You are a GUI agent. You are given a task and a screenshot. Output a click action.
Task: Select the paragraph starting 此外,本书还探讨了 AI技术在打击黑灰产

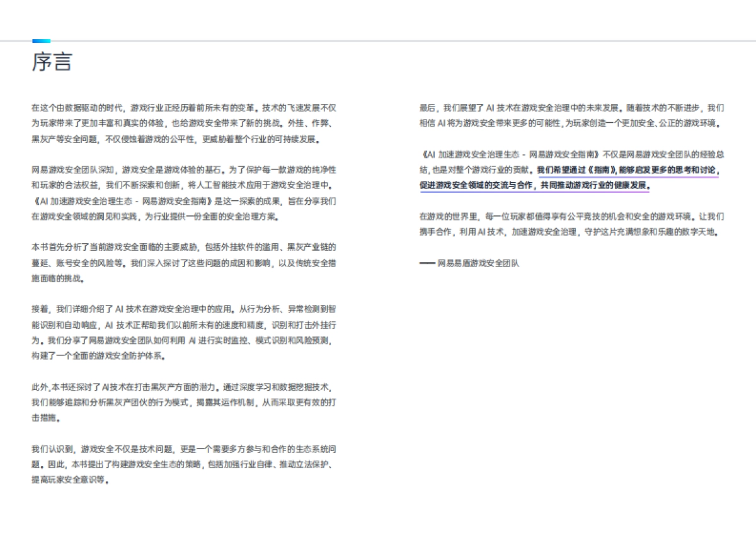pyautogui.click(x=186, y=402)
